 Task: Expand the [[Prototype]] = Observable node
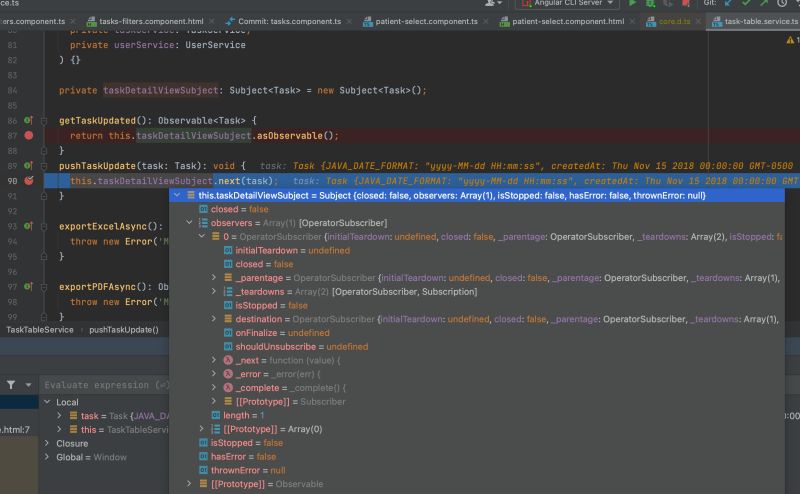point(189,484)
